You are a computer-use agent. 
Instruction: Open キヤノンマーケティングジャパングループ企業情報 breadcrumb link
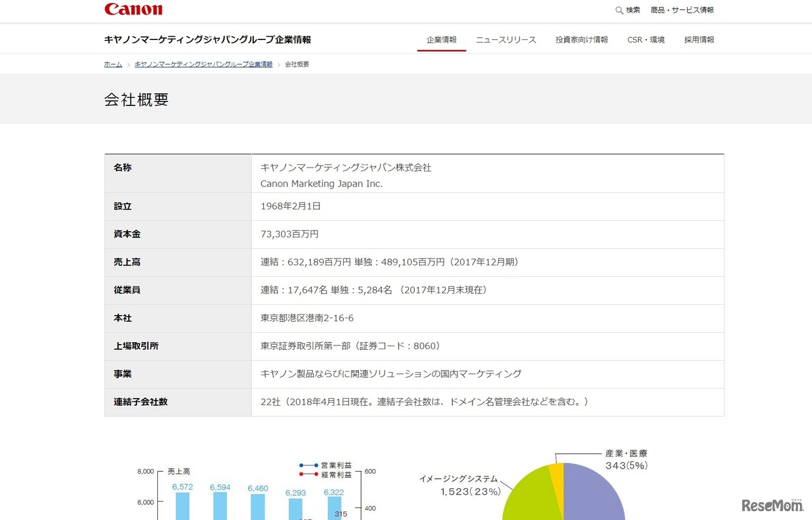click(x=203, y=64)
